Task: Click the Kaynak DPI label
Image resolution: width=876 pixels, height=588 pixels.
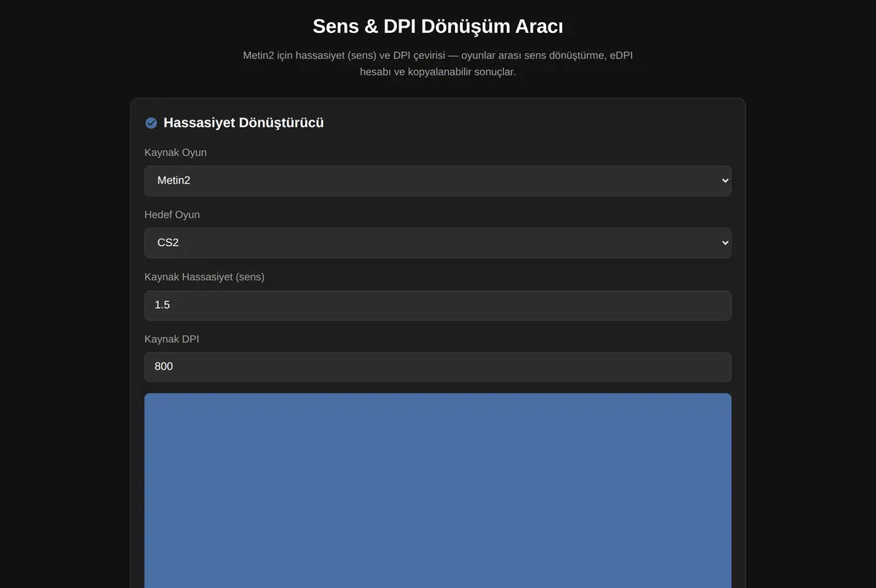Action: pyautogui.click(x=172, y=339)
